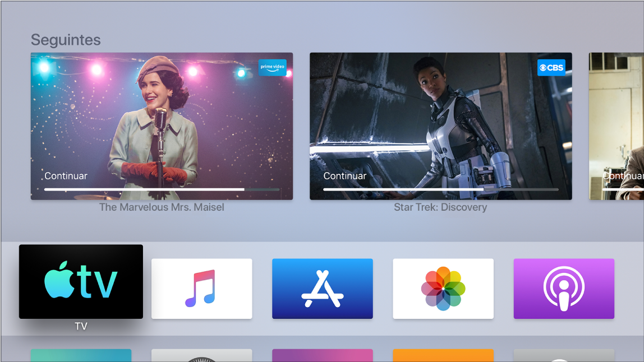
Task: Click Star Trek: Discovery progress bar
Action: [x=441, y=189]
